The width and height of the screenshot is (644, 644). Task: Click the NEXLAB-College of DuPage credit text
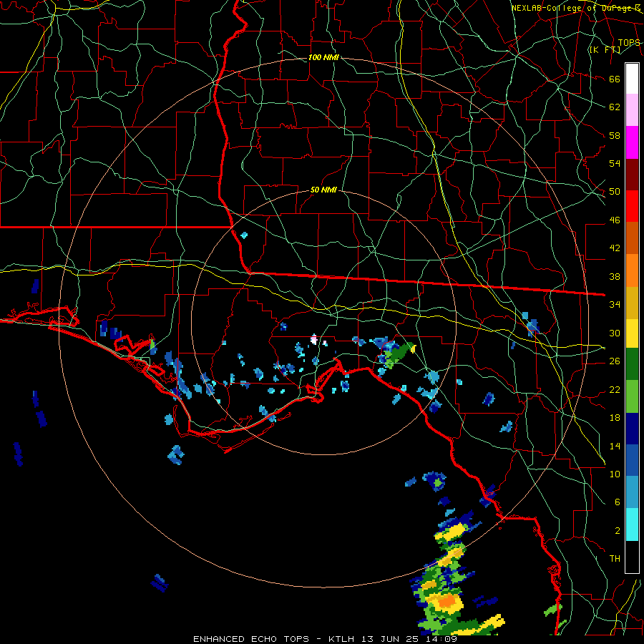coord(576,8)
